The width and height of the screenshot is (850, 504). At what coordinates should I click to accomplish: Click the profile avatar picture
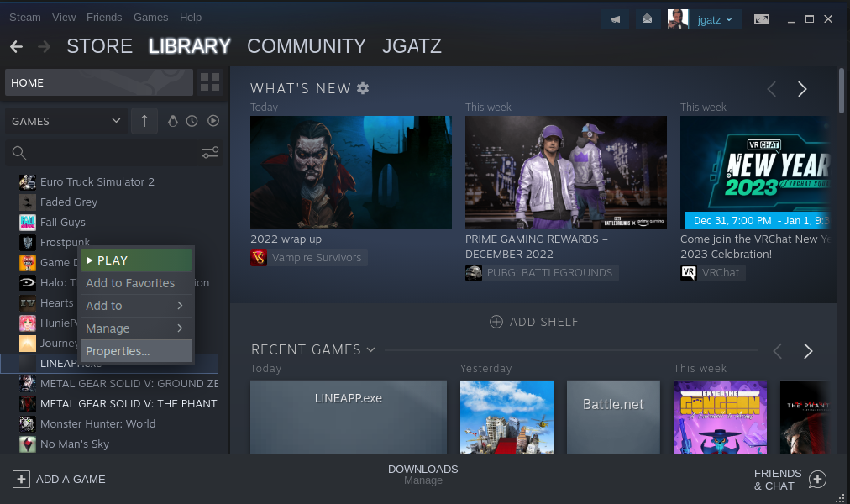point(678,19)
